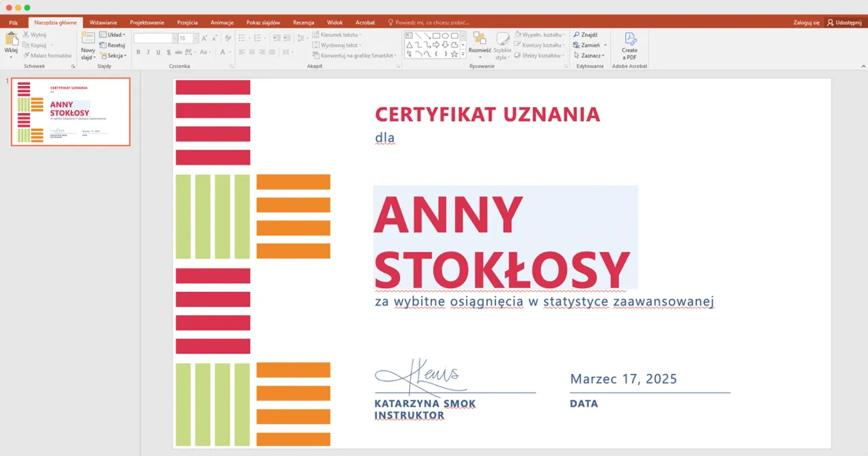The width and height of the screenshot is (868, 456).
Task: Select the text box shape in the gallery
Action: 409,35
